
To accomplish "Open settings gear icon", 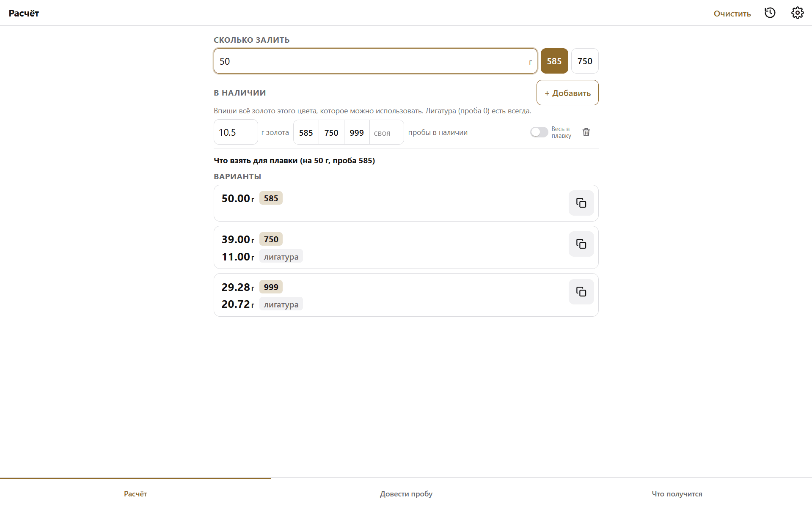I will click(797, 13).
